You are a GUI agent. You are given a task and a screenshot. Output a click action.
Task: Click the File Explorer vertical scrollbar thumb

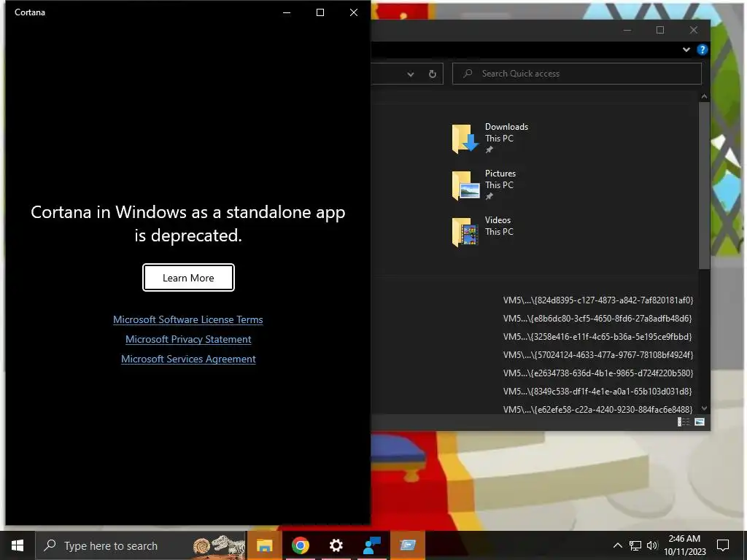(x=704, y=186)
